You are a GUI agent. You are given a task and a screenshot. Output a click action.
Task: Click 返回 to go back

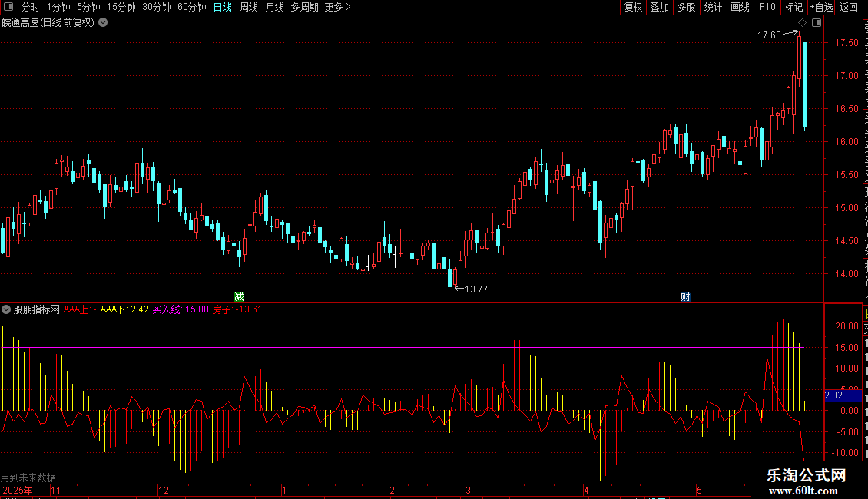point(848,7)
